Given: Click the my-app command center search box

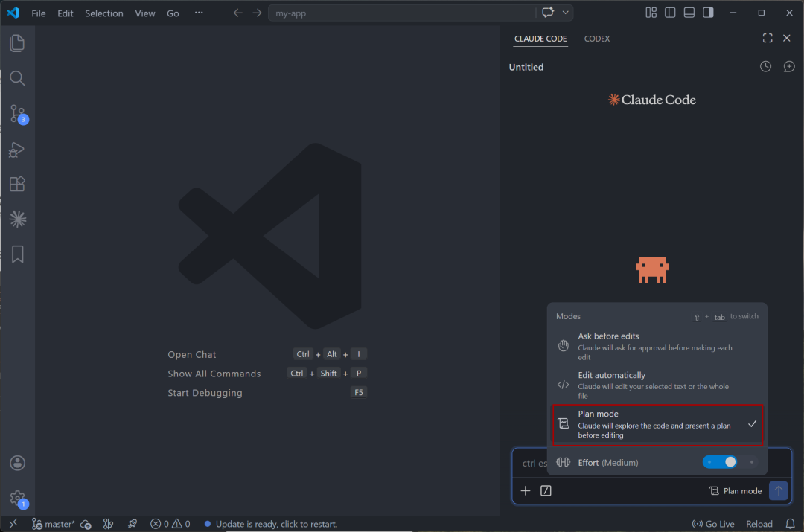Looking at the screenshot, I should (401, 13).
